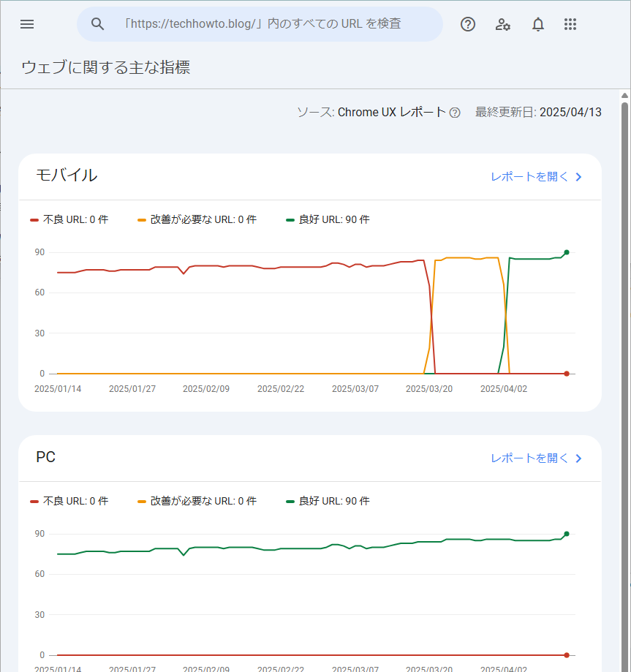
Task: Click chevron beside PC レポートを開く
Action: tap(578, 458)
